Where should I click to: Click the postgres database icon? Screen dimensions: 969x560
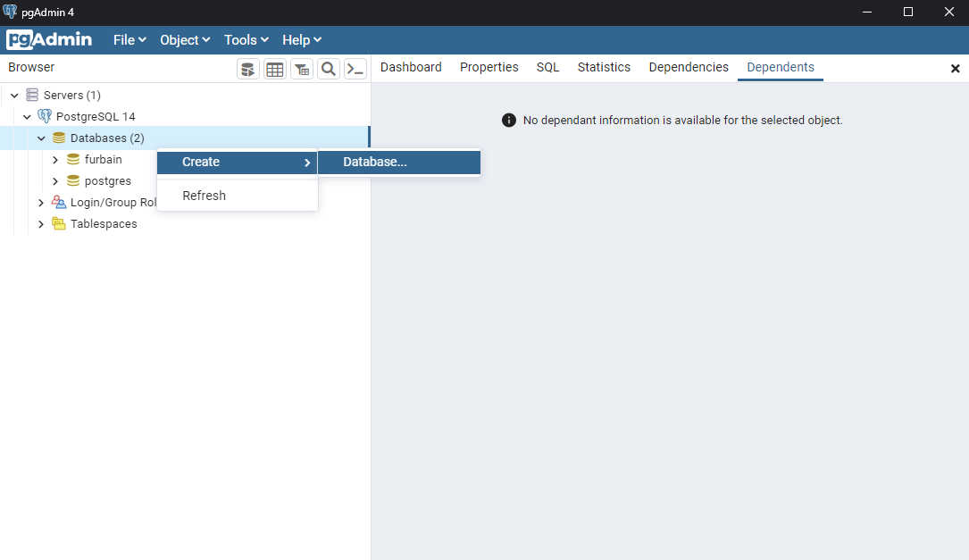click(x=73, y=181)
